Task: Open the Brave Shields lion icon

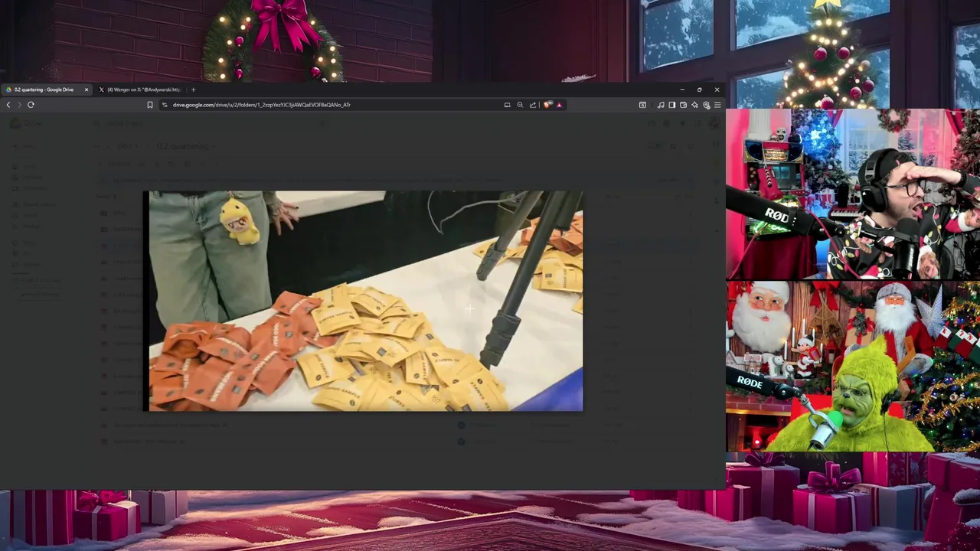Action: tap(547, 105)
